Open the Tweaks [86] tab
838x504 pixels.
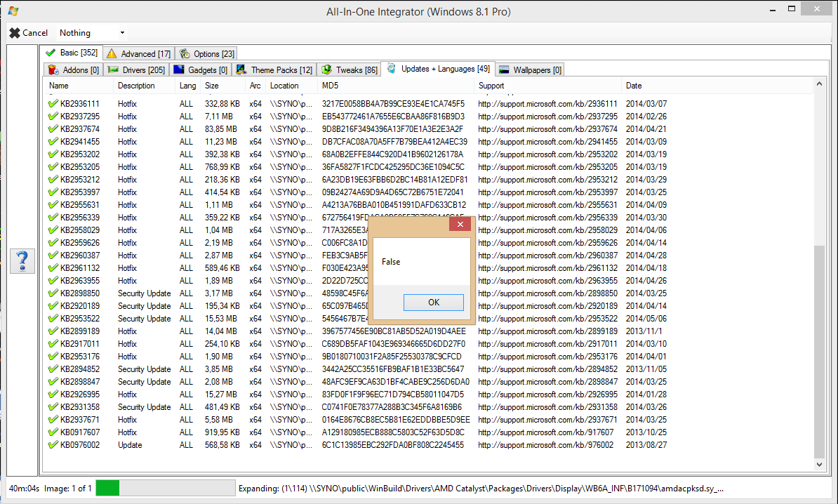coord(349,70)
